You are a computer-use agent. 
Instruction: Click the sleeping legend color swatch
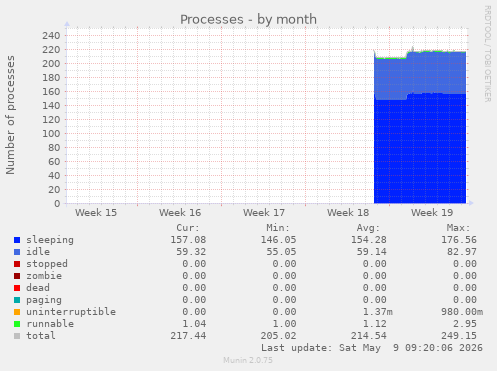17,240
